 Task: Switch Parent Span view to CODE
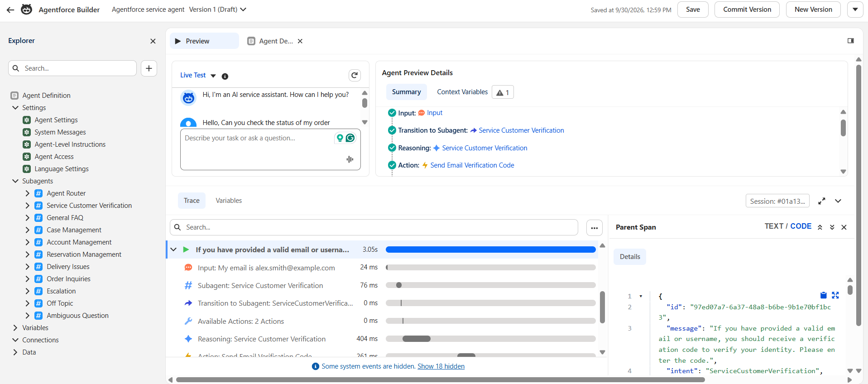[801, 226]
